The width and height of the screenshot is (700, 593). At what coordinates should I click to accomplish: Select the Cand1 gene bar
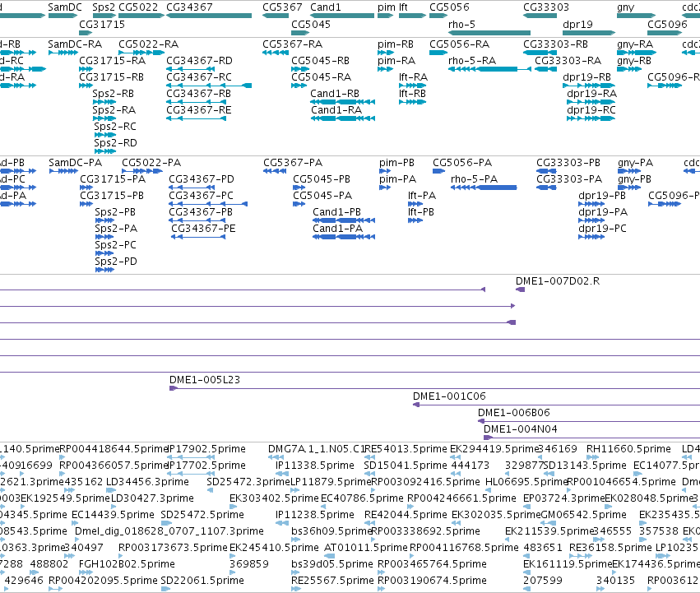coord(342,16)
